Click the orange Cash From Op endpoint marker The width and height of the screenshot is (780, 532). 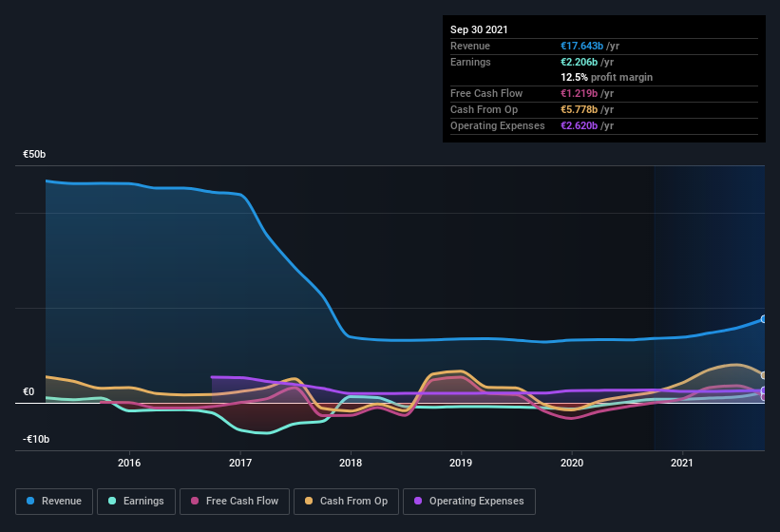pos(764,375)
